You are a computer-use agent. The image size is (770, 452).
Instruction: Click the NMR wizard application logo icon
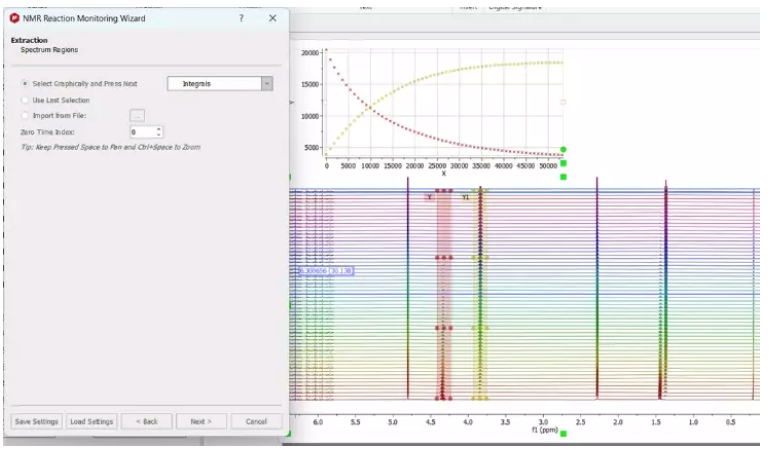(x=14, y=18)
